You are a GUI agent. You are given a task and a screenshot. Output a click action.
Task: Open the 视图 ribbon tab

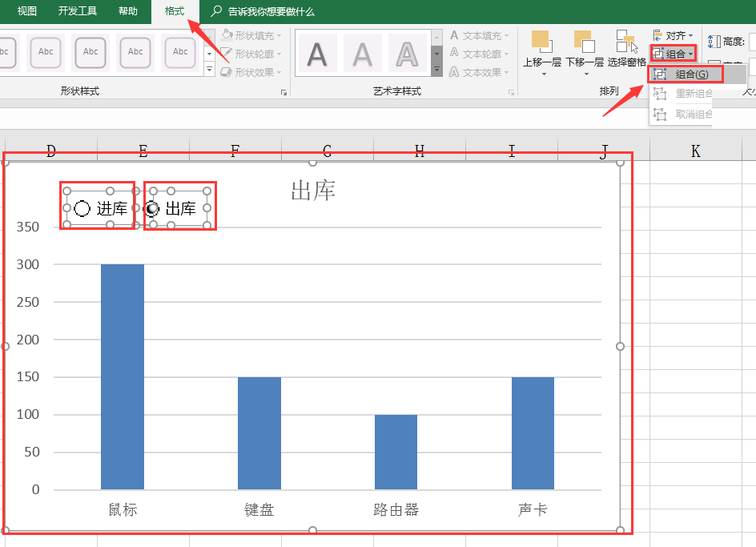(x=27, y=11)
